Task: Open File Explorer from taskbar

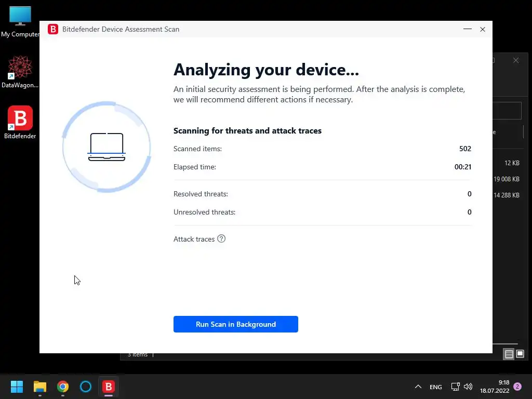Action: [39, 387]
